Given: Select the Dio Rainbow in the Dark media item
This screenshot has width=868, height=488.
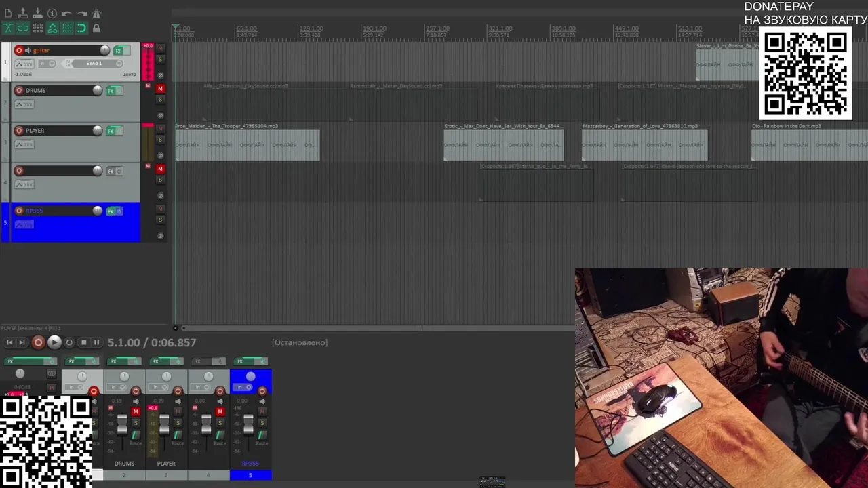Looking at the screenshot, I should pyautogui.click(x=810, y=142).
